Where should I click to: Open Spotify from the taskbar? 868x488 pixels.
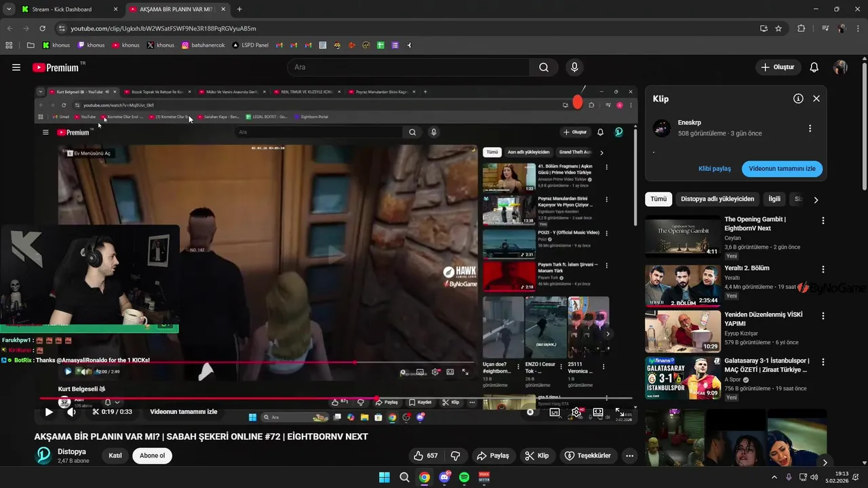tap(465, 477)
